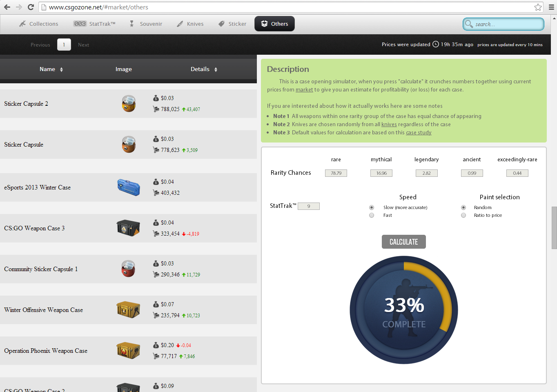
Task: Click the Operation Phoenix Weapon Case image
Action: point(128,350)
